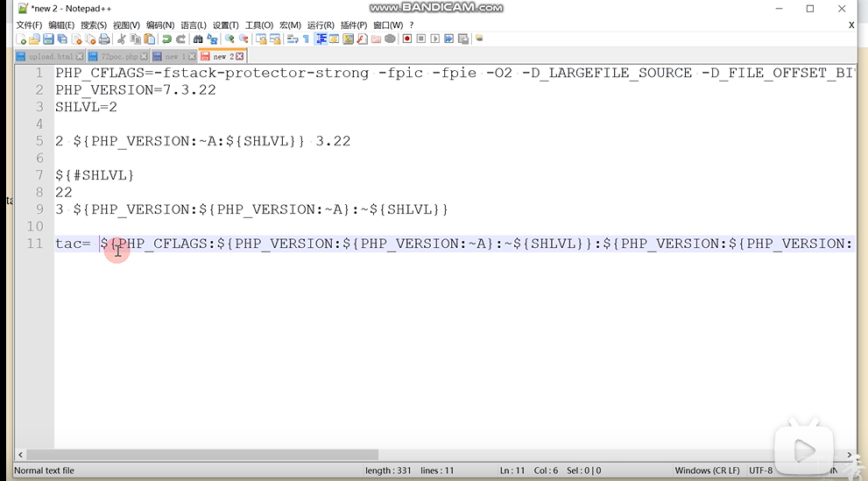Viewport: 868px width, 481px height.
Task: Close the new 1 tab
Action: tap(192, 56)
